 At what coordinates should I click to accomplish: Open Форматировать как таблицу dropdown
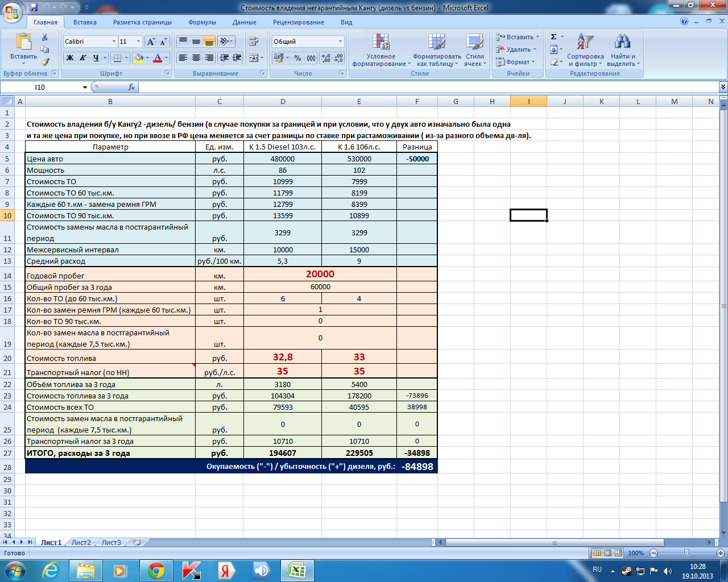pyautogui.click(x=437, y=51)
